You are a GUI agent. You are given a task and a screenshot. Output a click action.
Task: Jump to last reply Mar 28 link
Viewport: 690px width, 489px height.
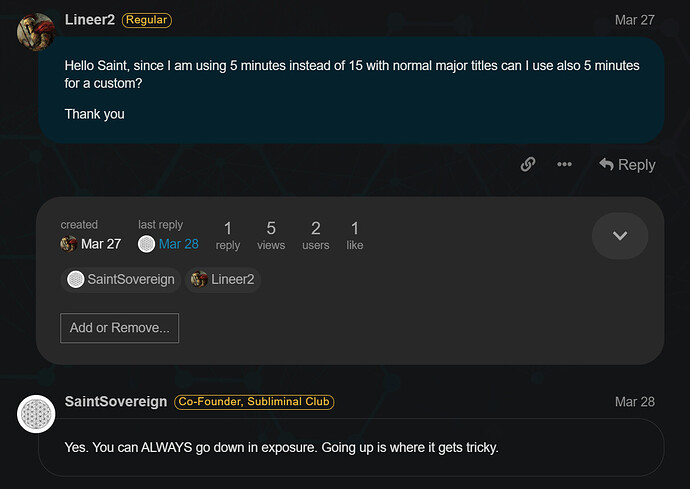coord(179,244)
